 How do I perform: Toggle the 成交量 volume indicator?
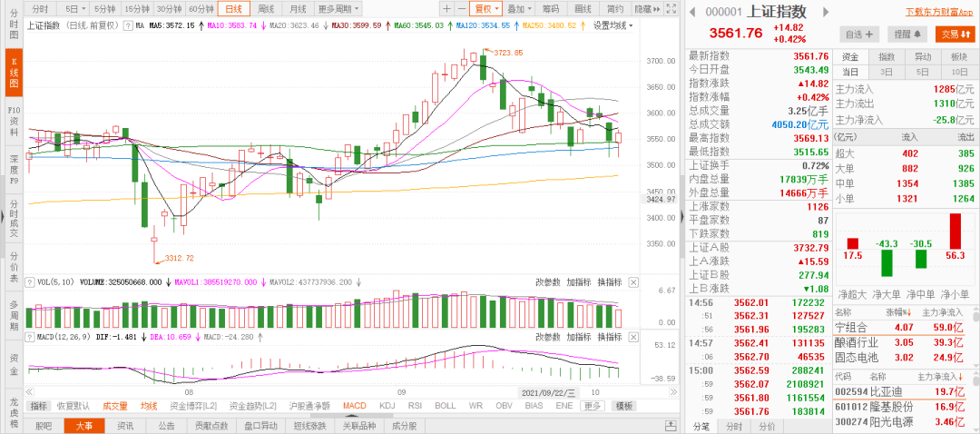pos(115,406)
